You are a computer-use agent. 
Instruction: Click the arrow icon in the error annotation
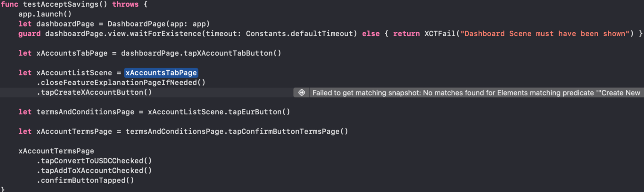click(x=301, y=93)
